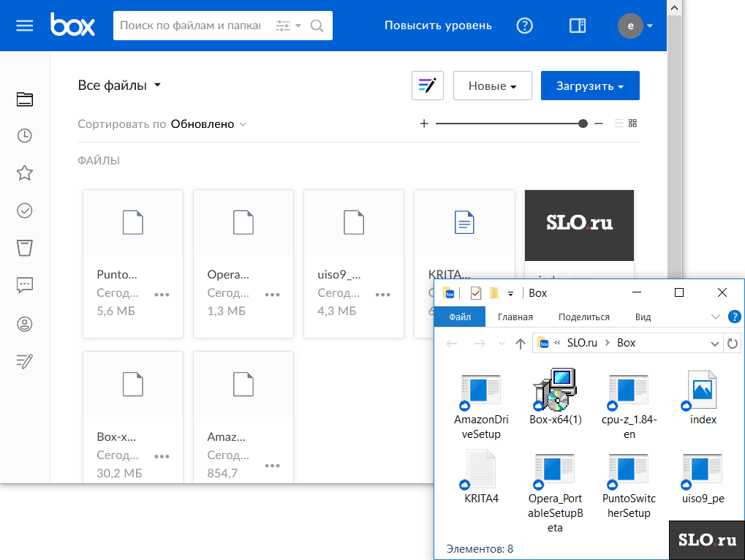Screen dimensions: 745x560
Task: Open Recents clock icon in sidebar
Action: (x=25, y=136)
